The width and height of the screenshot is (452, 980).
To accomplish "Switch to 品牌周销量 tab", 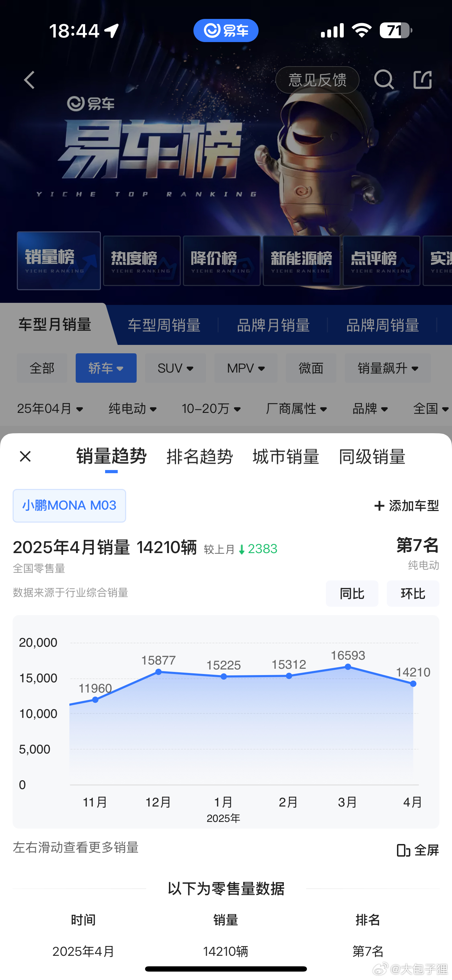I will click(383, 325).
